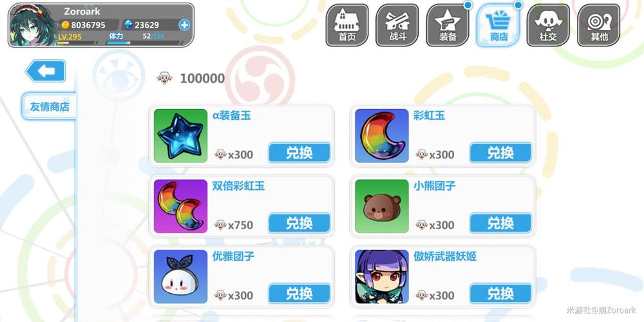Exchange for α装备玉

pyautogui.click(x=299, y=153)
